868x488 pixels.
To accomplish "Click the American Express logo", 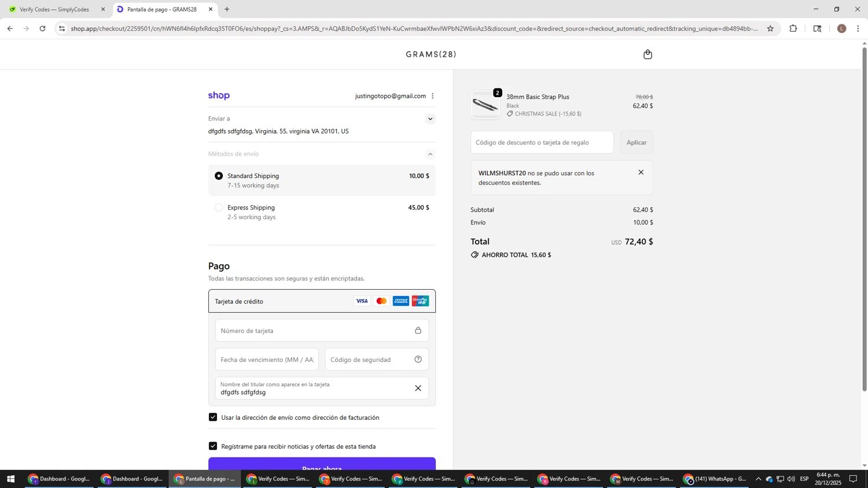I will (x=401, y=301).
